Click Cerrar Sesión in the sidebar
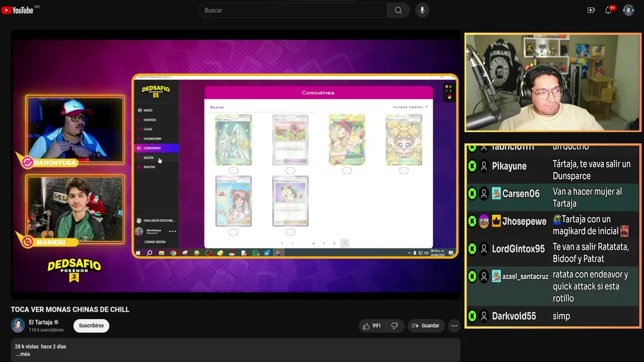The height and width of the screenshot is (362, 644). pos(154,242)
